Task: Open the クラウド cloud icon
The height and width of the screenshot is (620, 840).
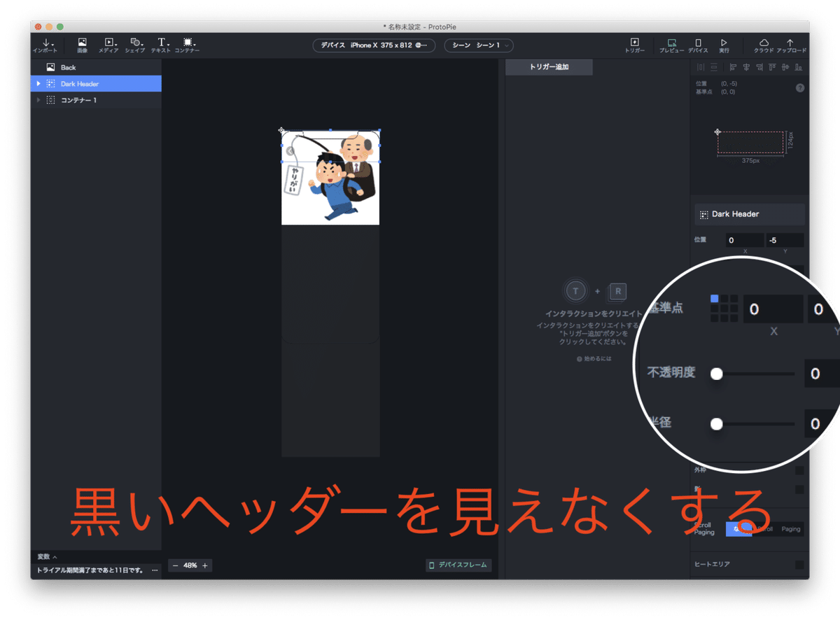Action: (x=764, y=45)
